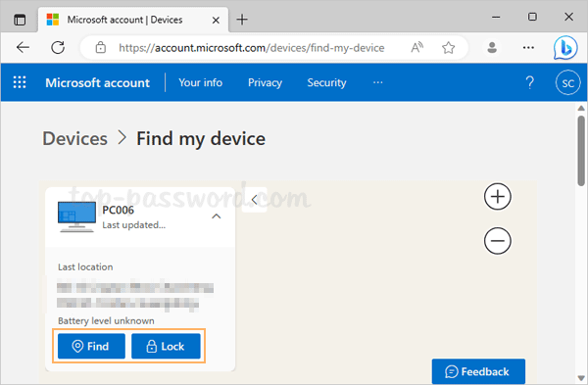Go to the Privacy tab
The width and height of the screenshot is (588, 385).
coord(265,82)
